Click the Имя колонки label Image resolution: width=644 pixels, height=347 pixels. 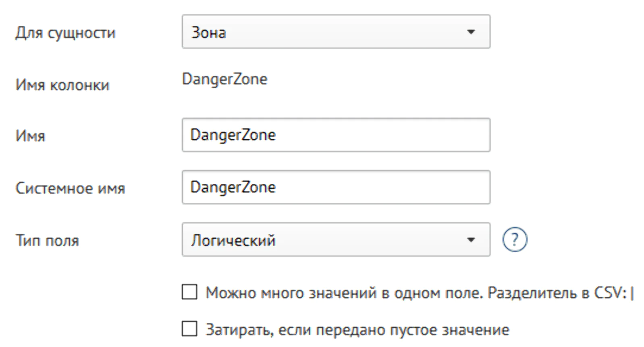click(62, 85)
